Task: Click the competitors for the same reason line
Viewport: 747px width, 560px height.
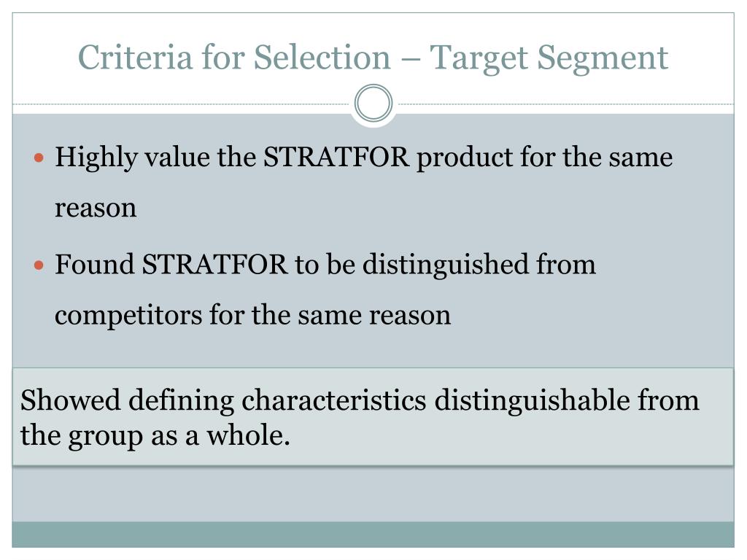Action: 253,315
